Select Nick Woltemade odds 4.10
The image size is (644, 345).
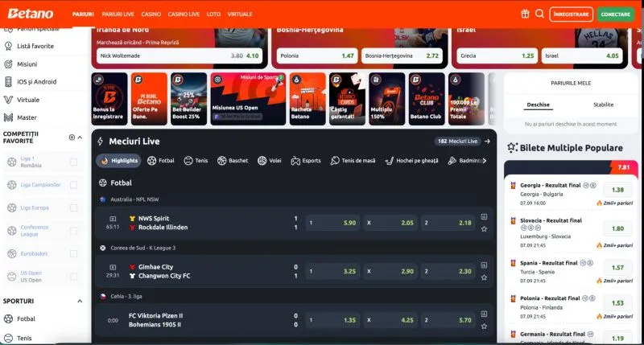pyautogui.click(x=180, y=55)
